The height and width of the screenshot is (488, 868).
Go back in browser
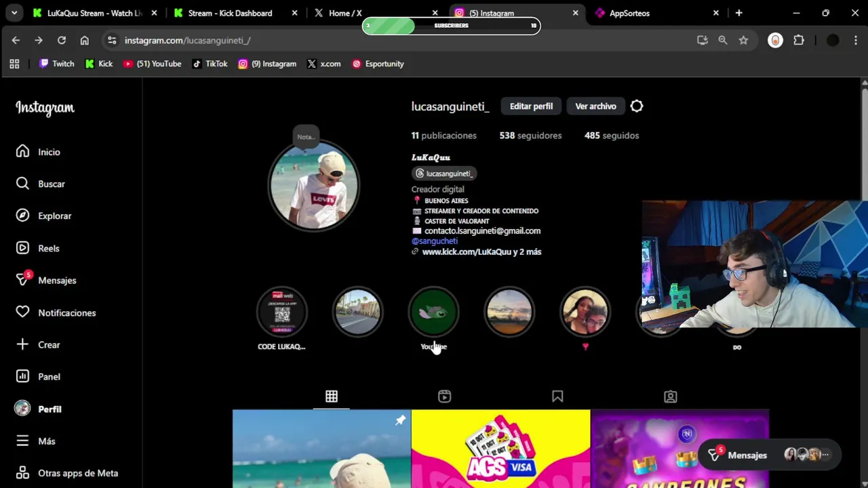(x=16, y=40)
